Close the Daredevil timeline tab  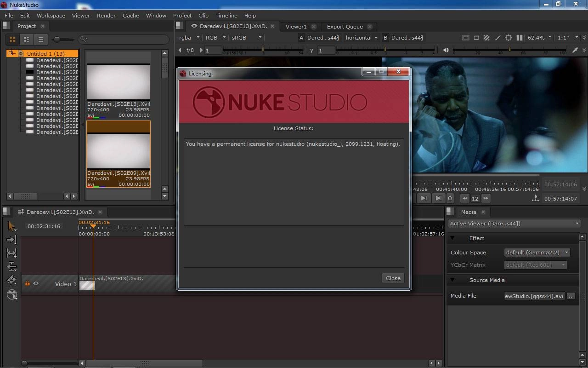[x=100, y=212]
